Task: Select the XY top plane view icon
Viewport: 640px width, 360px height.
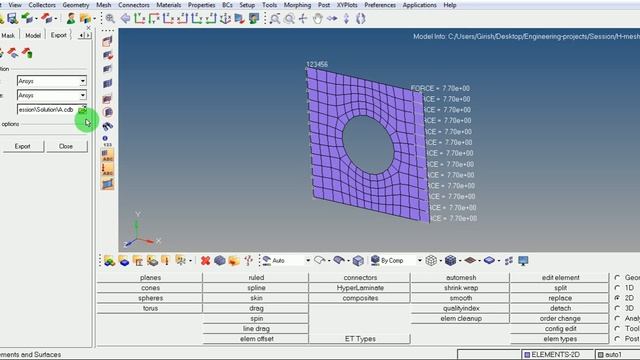Action: 140,18
